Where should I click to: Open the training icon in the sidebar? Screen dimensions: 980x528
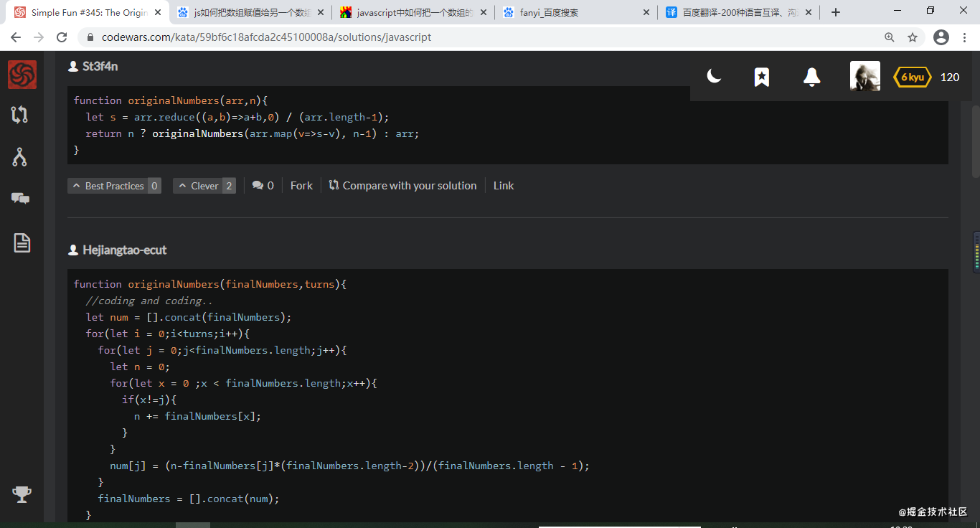20,114
